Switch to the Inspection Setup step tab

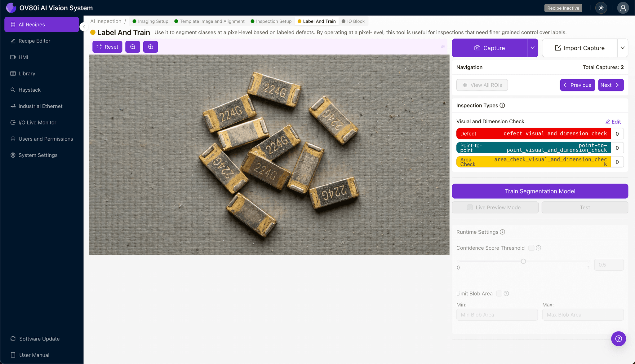pyautogui.click(x=271, y=21)
